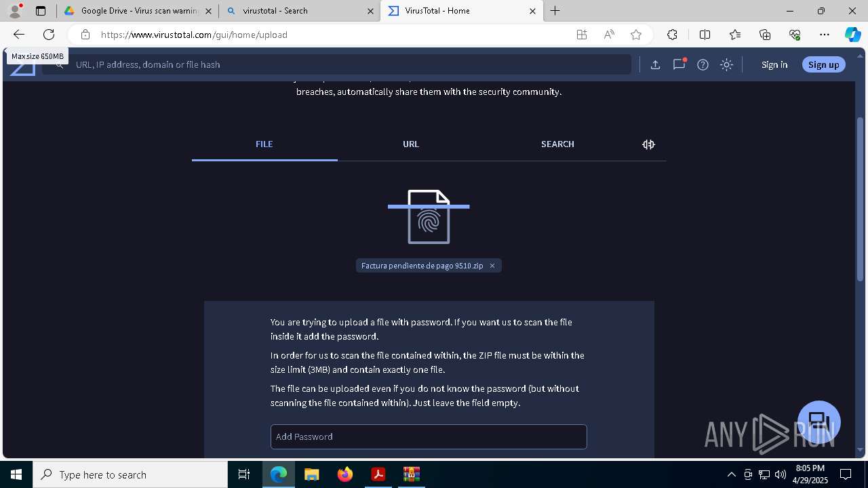
Task: Remove Factura pendiente de pago 9510.zip chip
Action: click(492, 266)
